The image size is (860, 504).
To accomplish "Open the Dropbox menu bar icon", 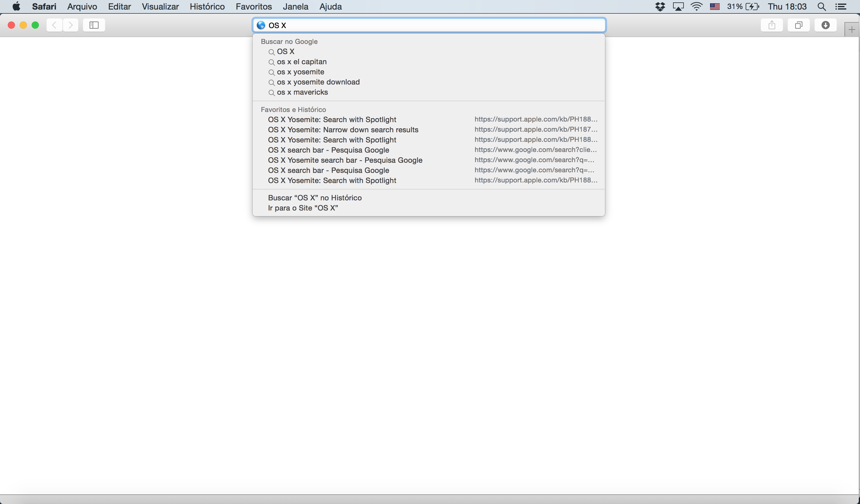I will (660, 7).
